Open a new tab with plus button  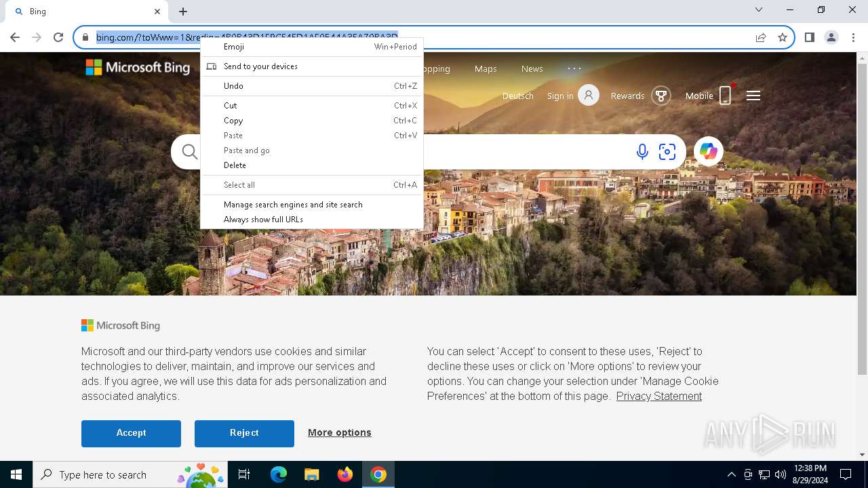[183, 12]
